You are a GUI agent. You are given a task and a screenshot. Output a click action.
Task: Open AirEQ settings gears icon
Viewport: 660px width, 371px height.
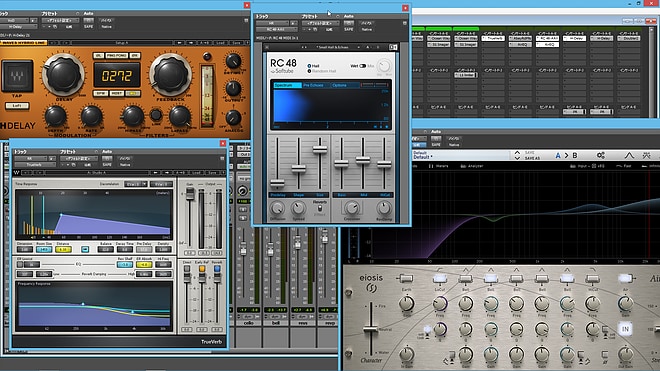(x=601, y=155)
